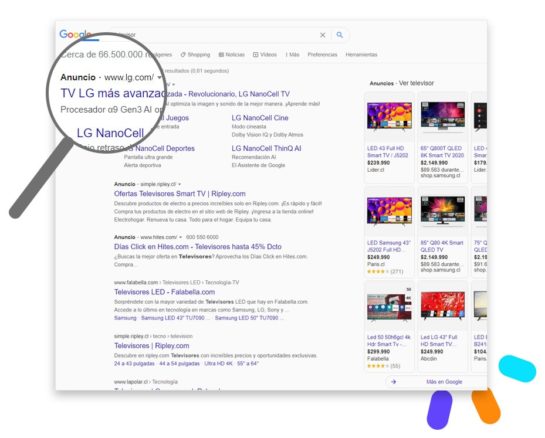Open the LG NanoCell Cine sitelink
This screenshot has height=438, width=545.
coord(260,118)
